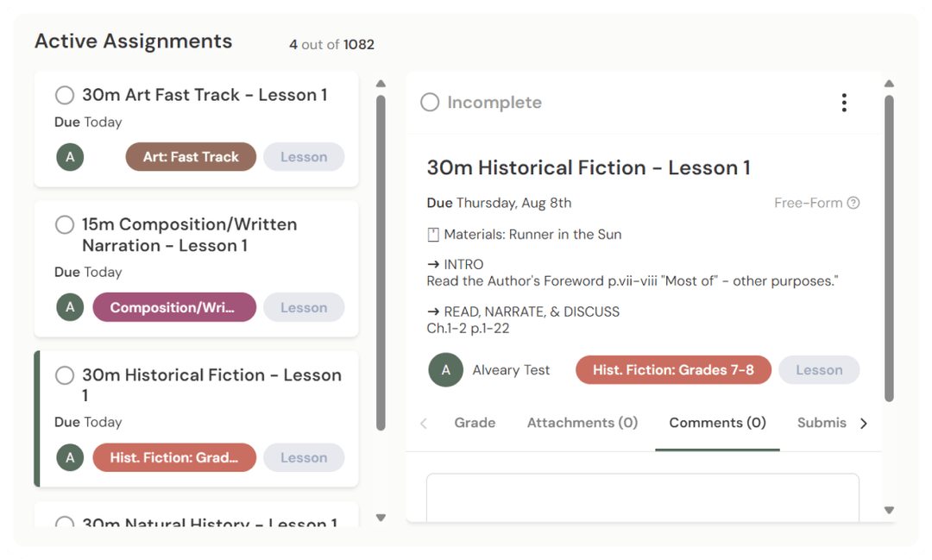The width and height of the screenshot is (932, 560).
Task: Toggle the Incomplete status circle
Action: [x=430, y=103]
